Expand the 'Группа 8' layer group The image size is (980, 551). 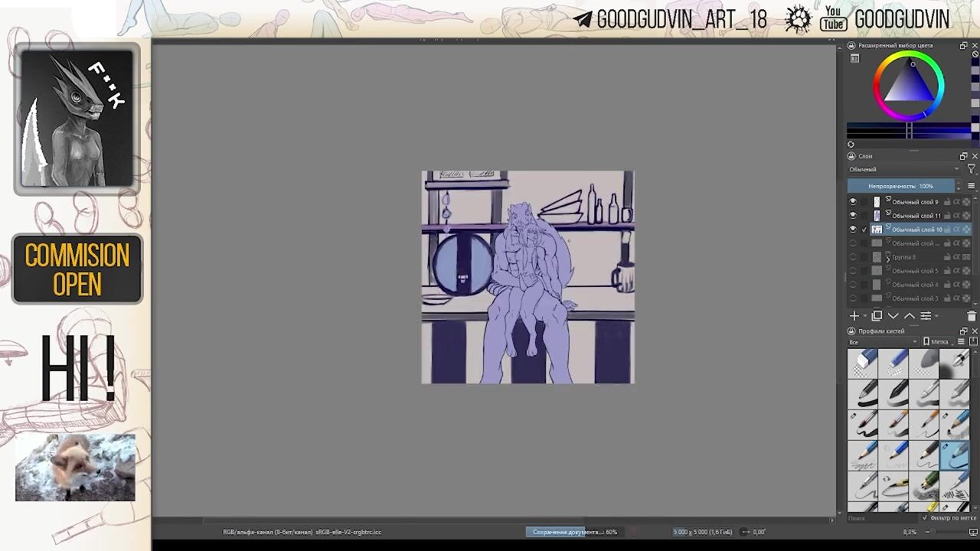click(888, 258)
